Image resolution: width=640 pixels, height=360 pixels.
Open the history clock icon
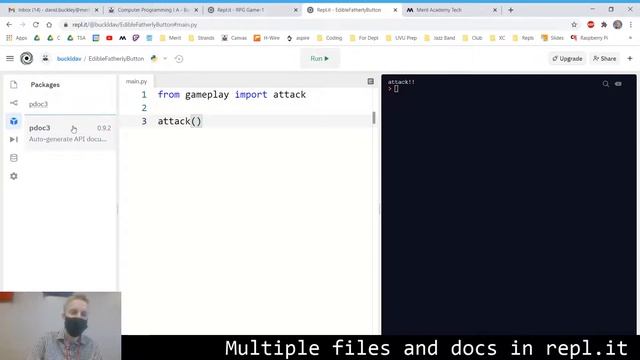tap(179, 59)
